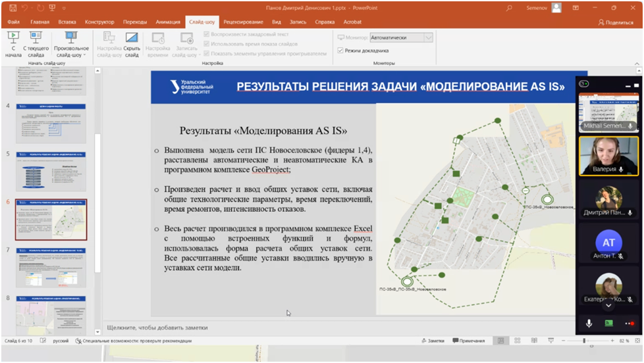Switch to Normal view icon
This screenshot has width=644, height=363.
coord(500,341)
